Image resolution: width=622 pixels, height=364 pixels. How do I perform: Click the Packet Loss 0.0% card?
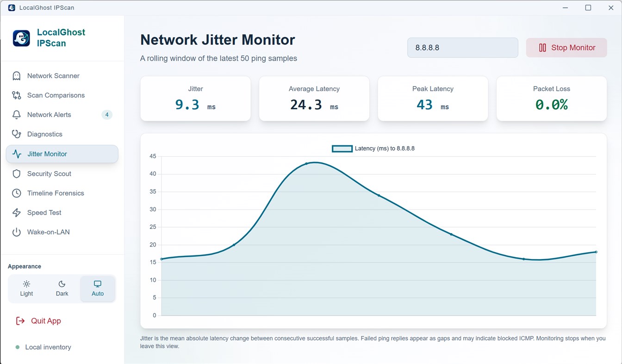click(x=552, y=99)
